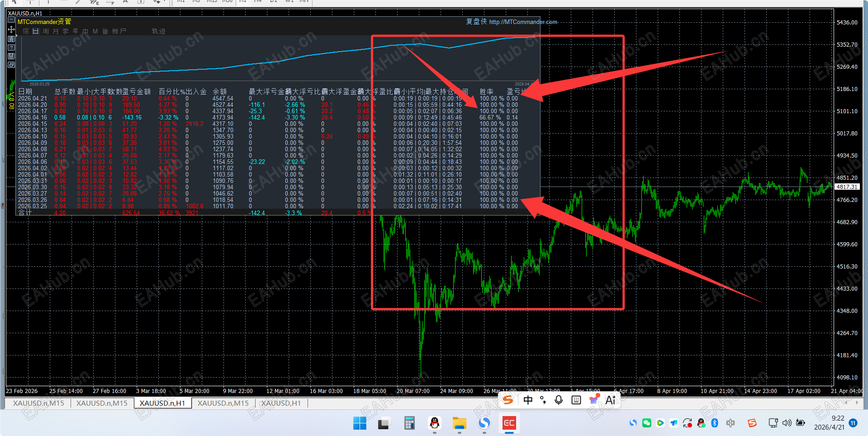Select the 2026.04.16 row date
The height and width of the screenshot is (436, 868).
point(33,117)
